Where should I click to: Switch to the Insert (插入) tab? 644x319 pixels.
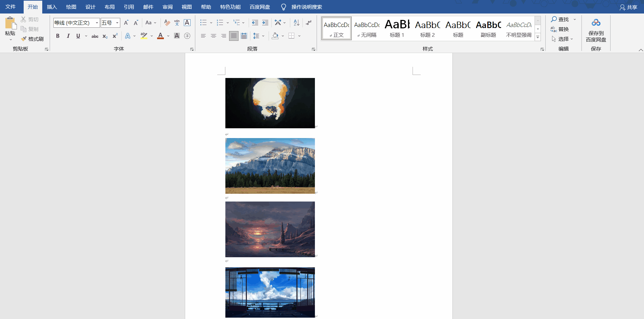52,7
